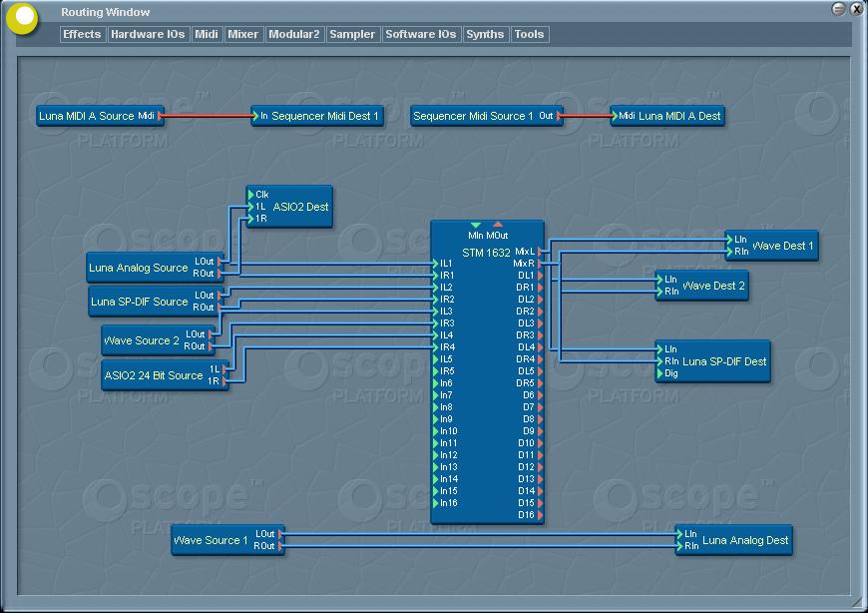Open the Software IOs menu
868x613 pixels.
(x=421, y=34)
